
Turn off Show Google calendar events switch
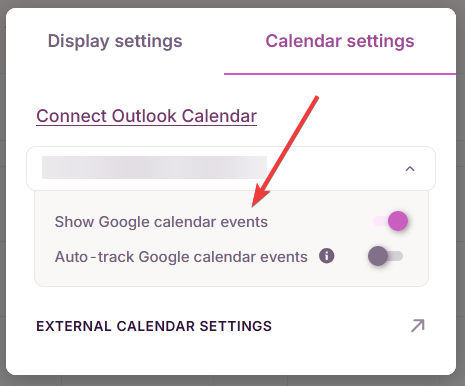click(x=390, y=221)
